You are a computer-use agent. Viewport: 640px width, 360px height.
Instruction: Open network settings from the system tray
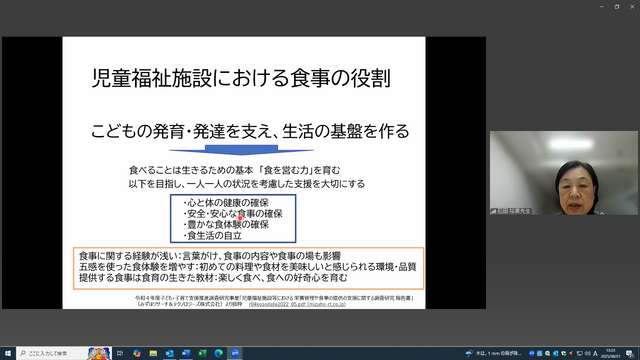(x=579, y=353)
